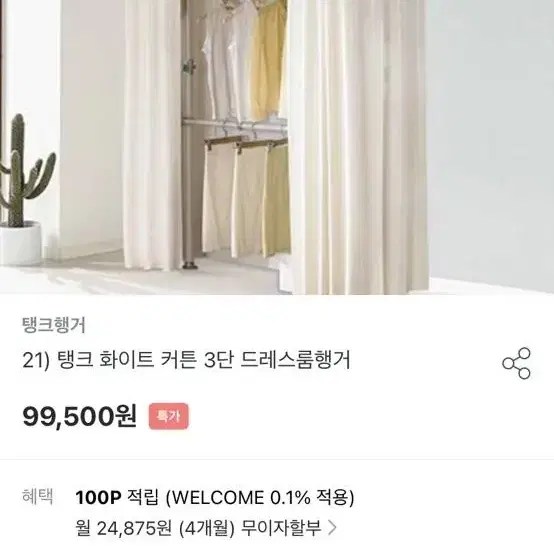The width and height of the screenshot is (554, 554).
Task: Click the 99,500원 price text
Action: pyautogui.click(x=79, y=417)
